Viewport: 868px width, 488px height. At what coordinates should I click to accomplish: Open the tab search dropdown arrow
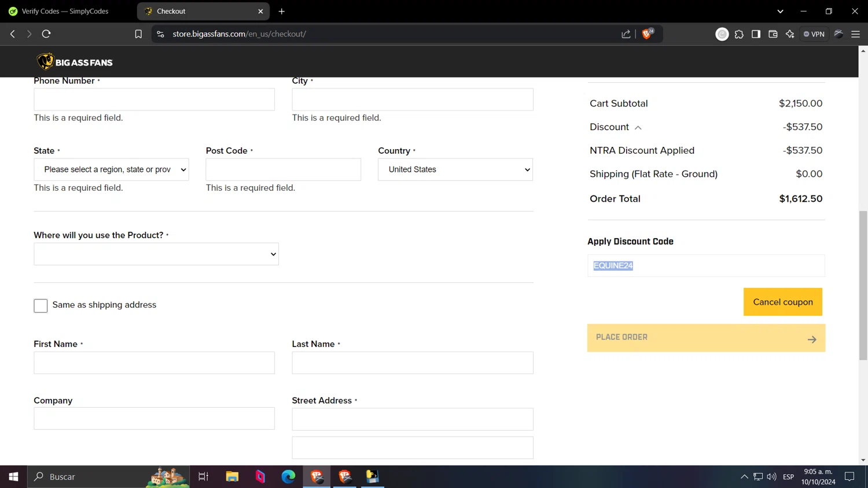click(780, 11)
